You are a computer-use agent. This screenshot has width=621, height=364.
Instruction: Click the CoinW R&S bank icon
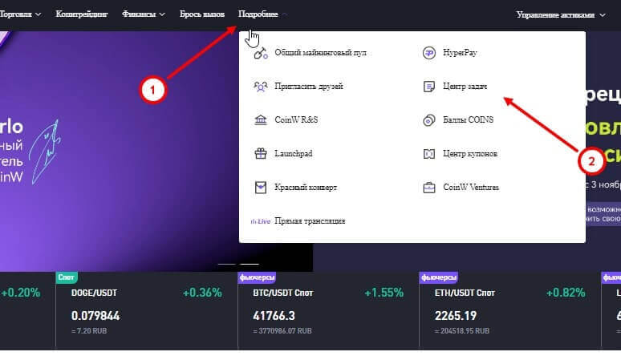[x=260, y=119]
